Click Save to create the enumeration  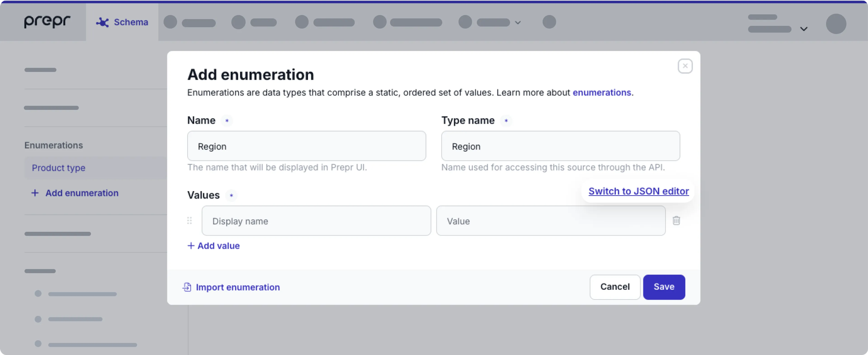click(x=664, y=287)
